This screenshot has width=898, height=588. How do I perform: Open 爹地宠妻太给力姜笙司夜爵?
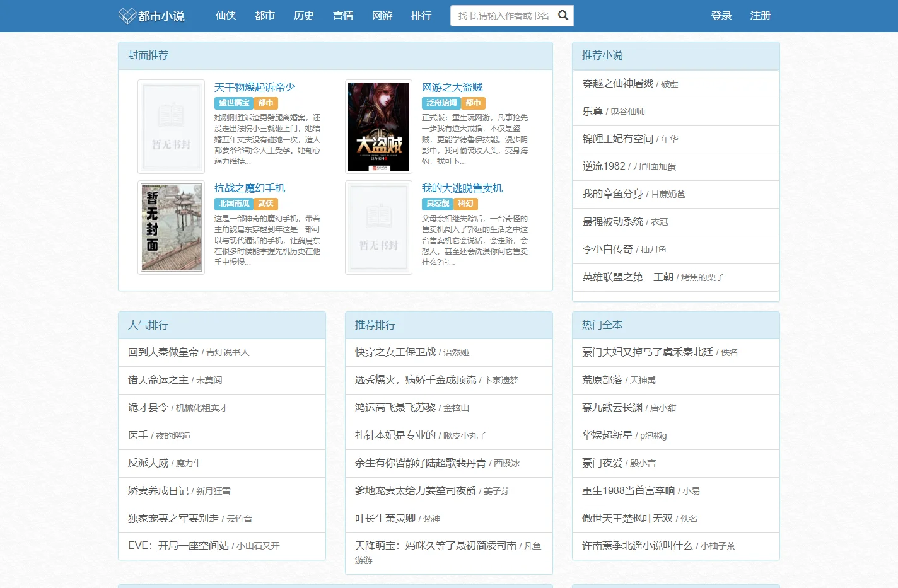click(x=416, y=491)
